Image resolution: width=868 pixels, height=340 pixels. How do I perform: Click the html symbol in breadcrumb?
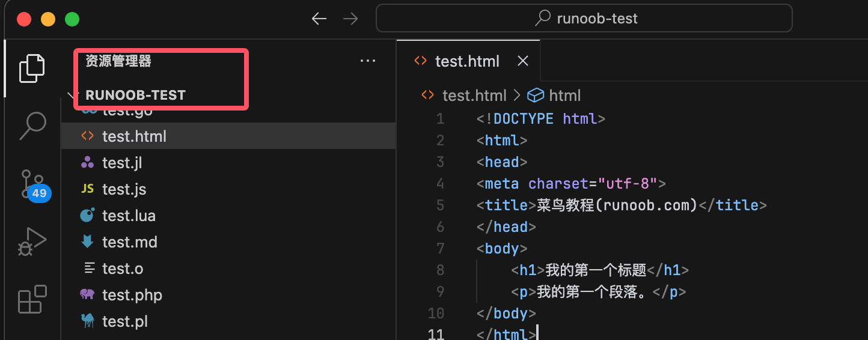point(554,96)
